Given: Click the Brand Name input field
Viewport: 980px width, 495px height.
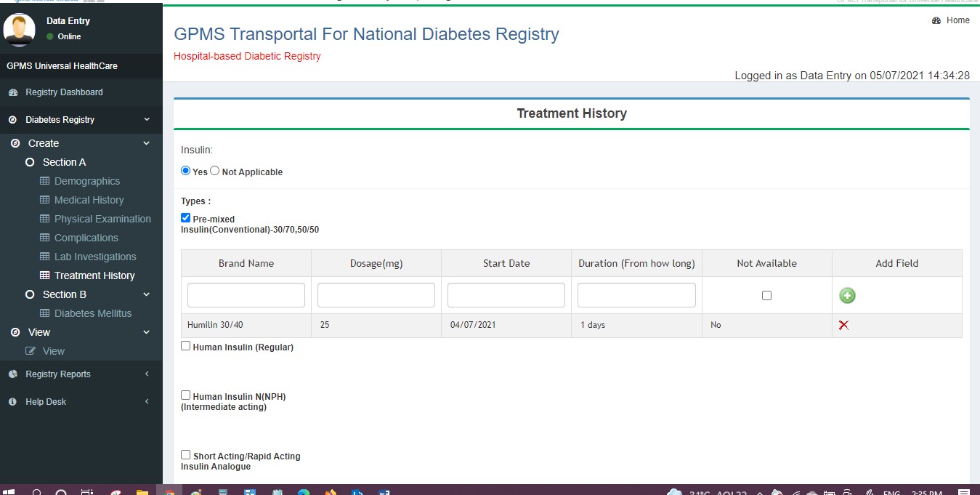Looking at the screenshot, I should [x=246, y=295].
